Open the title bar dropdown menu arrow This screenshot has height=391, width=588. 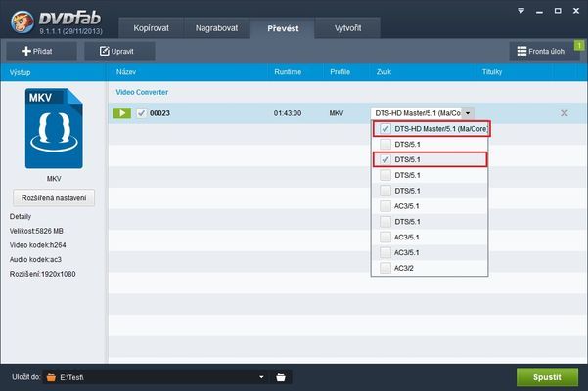coord(520,11)
